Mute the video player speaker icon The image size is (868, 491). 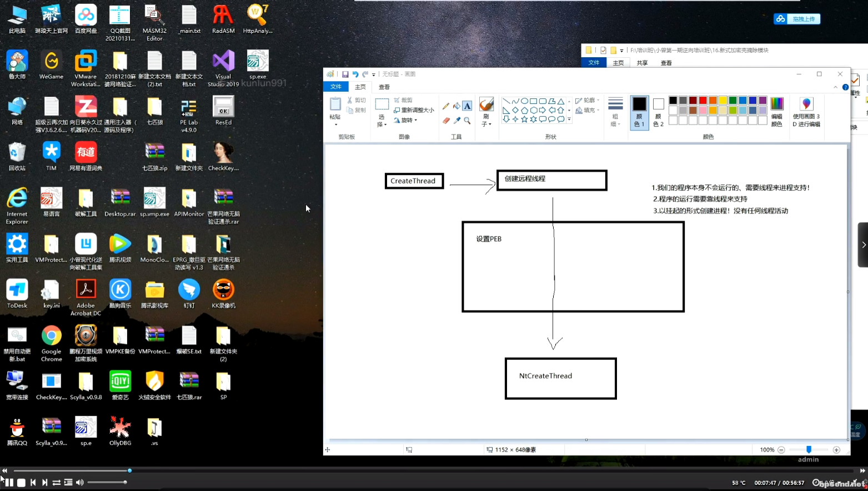point(80,483)
